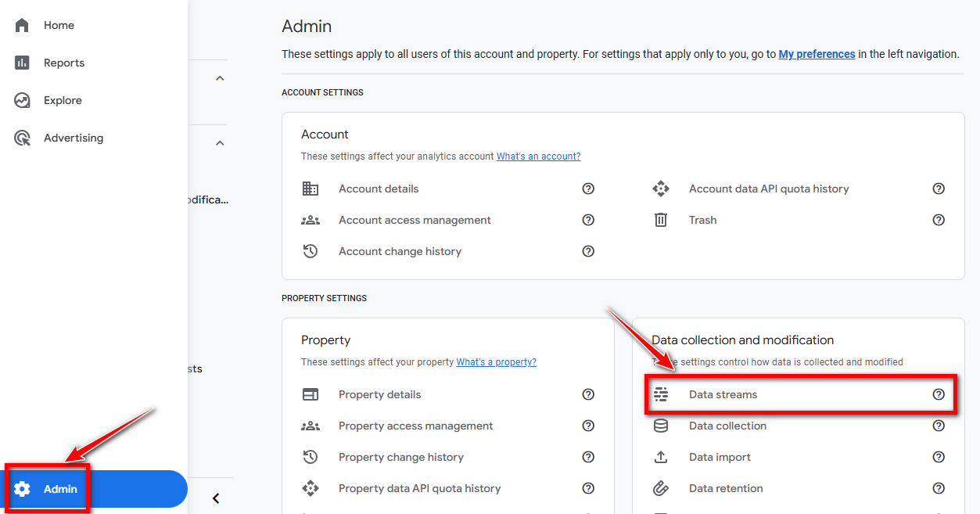Collapse the second settings section chevron

[x=220, y=143]
